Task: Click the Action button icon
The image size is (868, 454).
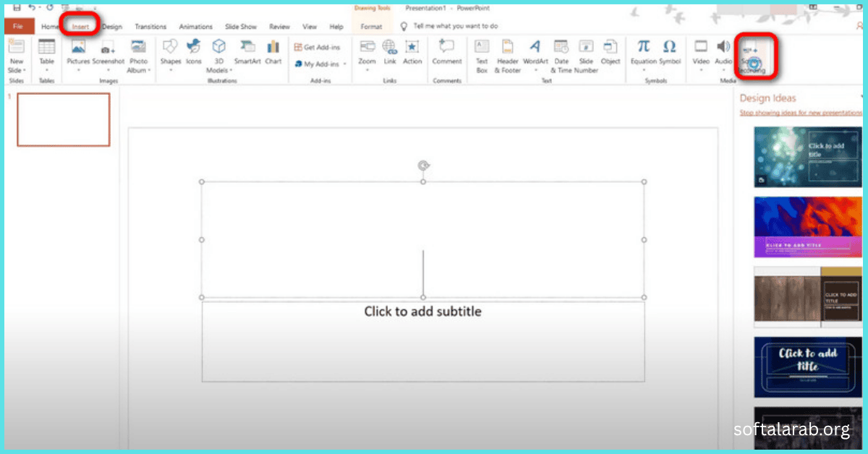Action: coord(412,52)
